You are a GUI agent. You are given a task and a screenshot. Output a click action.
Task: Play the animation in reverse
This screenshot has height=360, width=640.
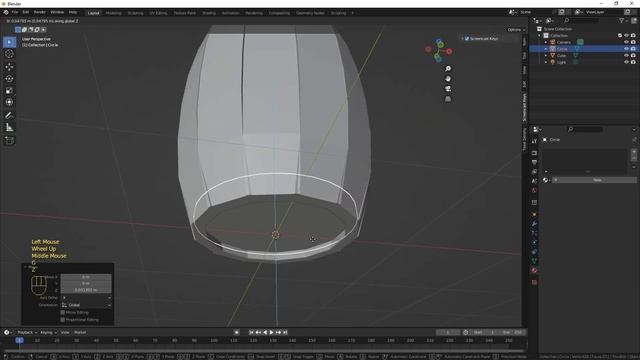pos(265,332)
